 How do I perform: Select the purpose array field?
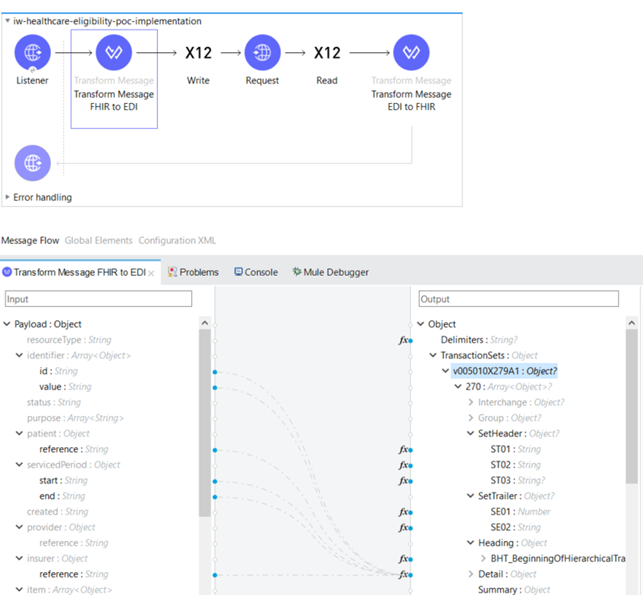click(75, 418)
